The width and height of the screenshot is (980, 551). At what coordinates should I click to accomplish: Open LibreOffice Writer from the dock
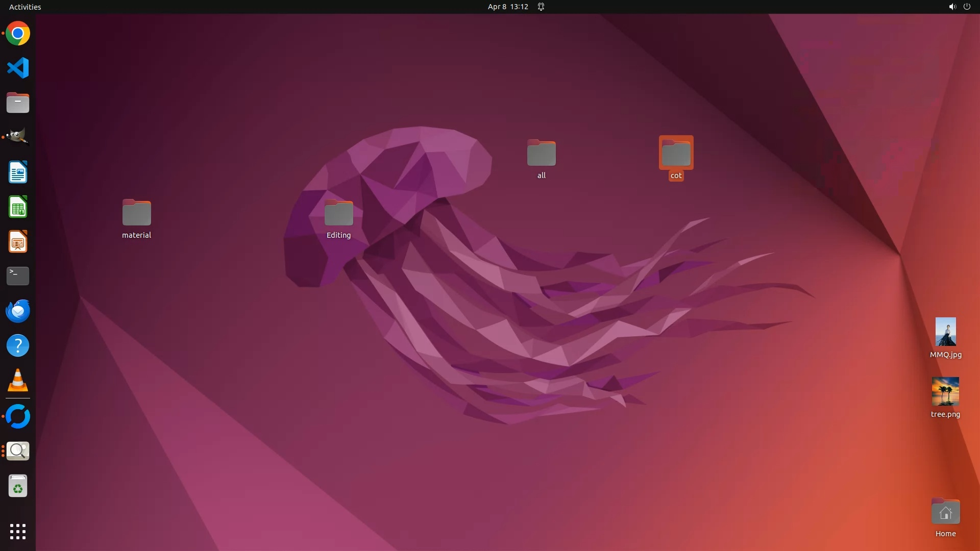(18, 172)
